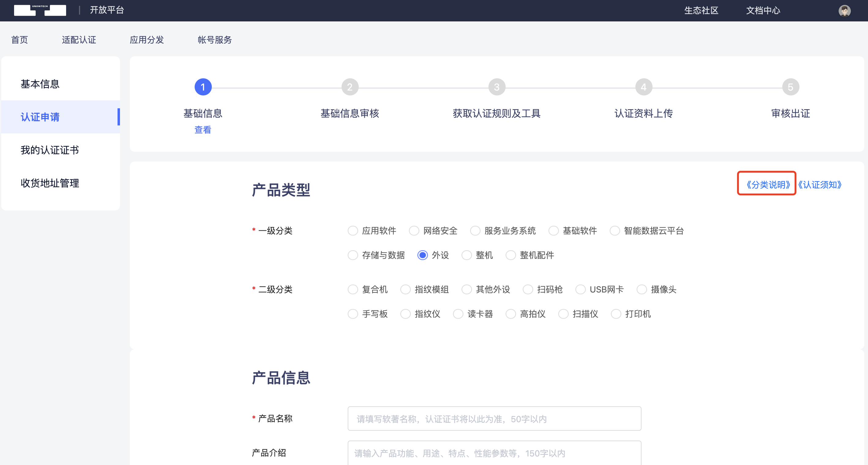The height and width of the screenshot is (465, 868).
Task: Click step 4 circle 认证资料上传
Action: tap(644, 87)
